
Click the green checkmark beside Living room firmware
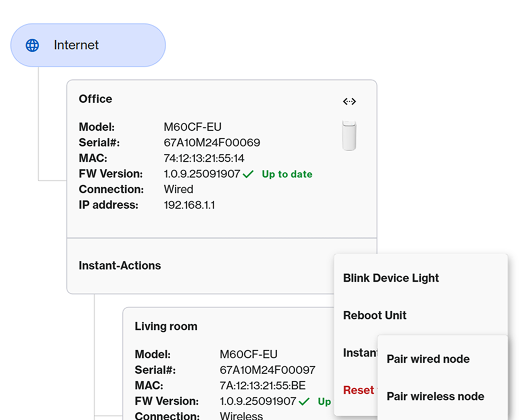[x=305, y=401]
